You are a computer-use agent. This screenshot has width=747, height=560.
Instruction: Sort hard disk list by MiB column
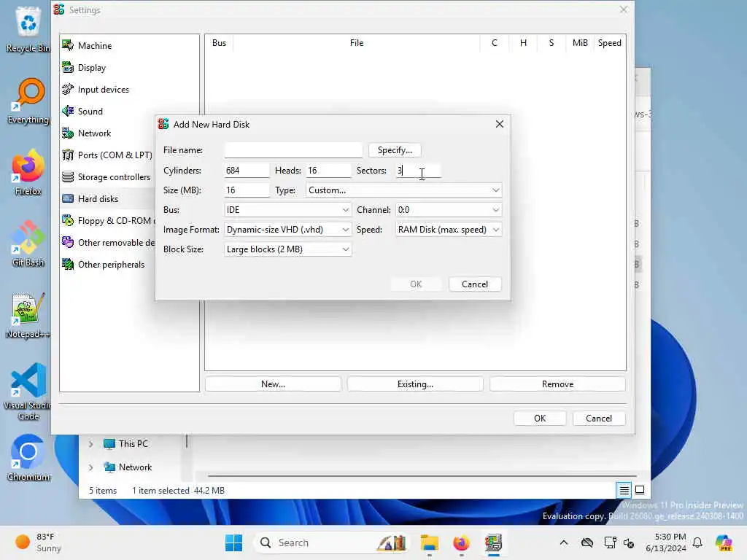pyautogui.click(x=580, y=43)
